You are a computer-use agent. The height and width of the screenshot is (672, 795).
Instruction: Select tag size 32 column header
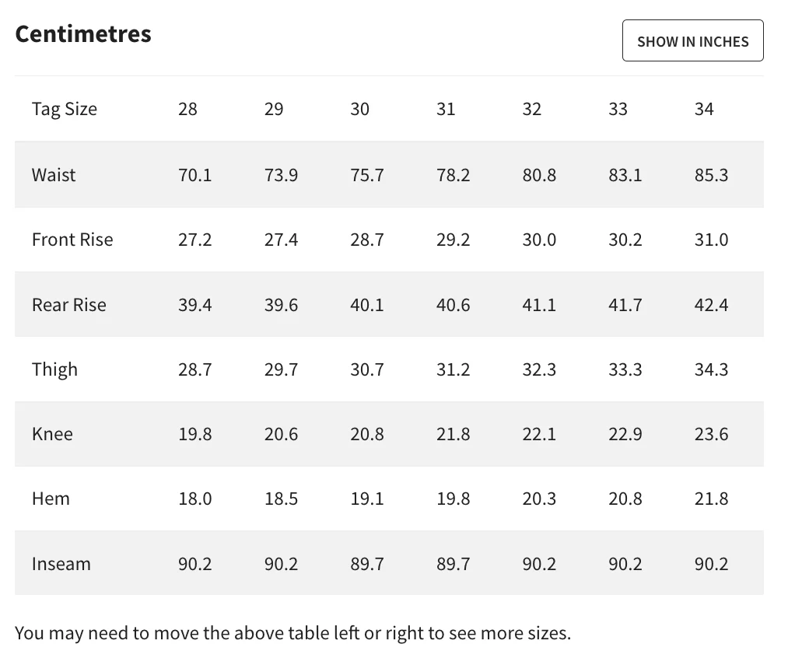[531, 109]
